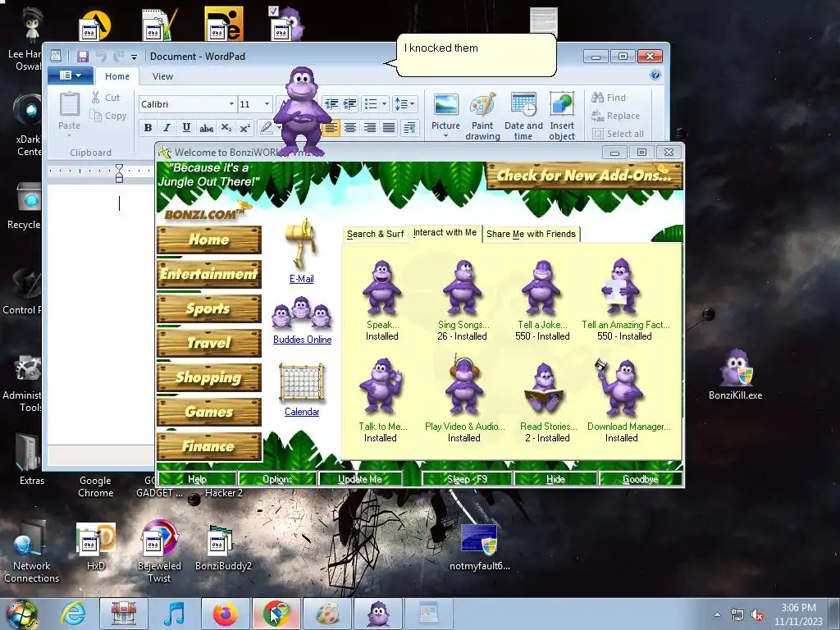Image resolution: width=840 pixels, height=630 pixels.
Task: Click the wooden Finance sign
Action: (209, 446)
